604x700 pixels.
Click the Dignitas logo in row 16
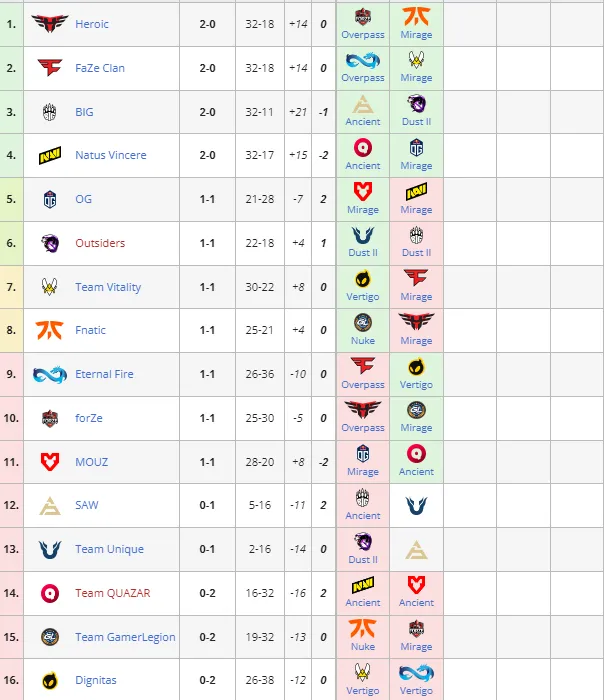click(x=50, y=680)
